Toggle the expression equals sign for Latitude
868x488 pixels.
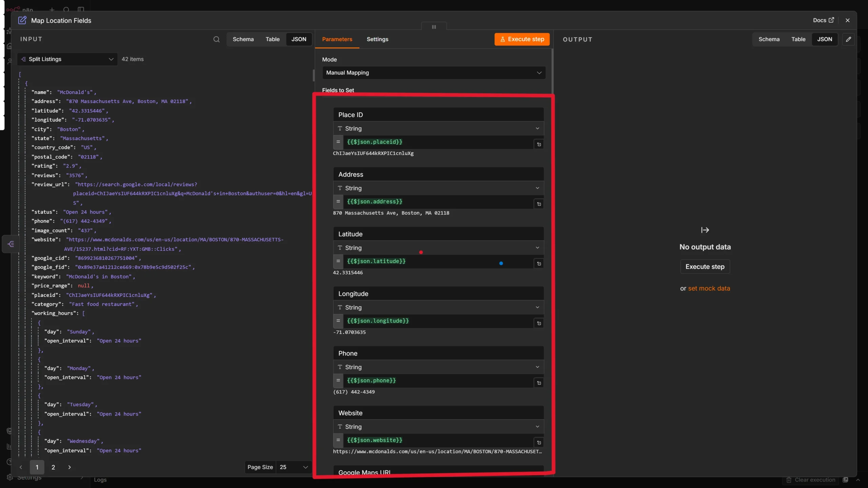pyautogui.click(x=338, y=261)
